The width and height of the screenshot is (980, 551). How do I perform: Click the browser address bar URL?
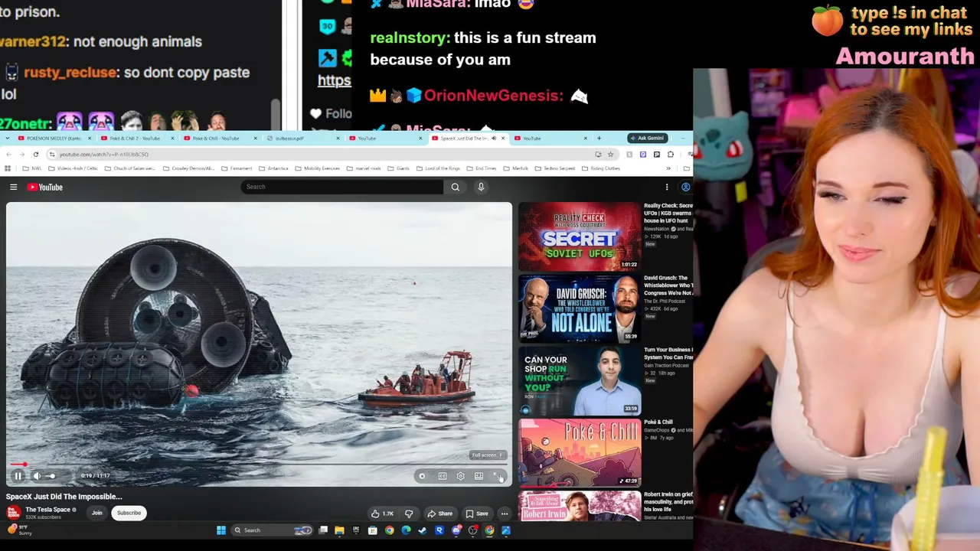pos(104,155)
